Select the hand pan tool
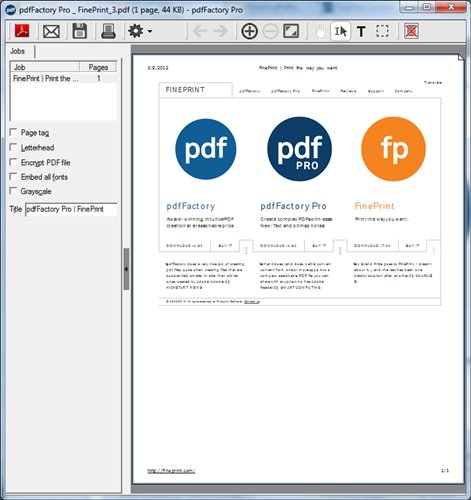 pos(320,32)
